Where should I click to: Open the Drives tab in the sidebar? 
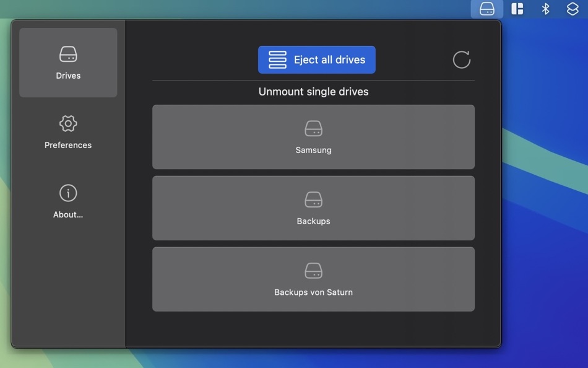(68, 63)
